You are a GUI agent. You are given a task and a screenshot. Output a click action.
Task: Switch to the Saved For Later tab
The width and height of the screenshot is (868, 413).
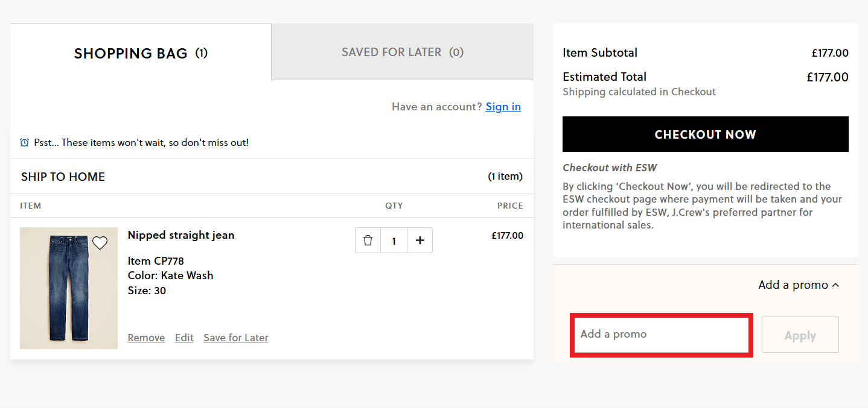pyautogui.click(x=402, y=52)
